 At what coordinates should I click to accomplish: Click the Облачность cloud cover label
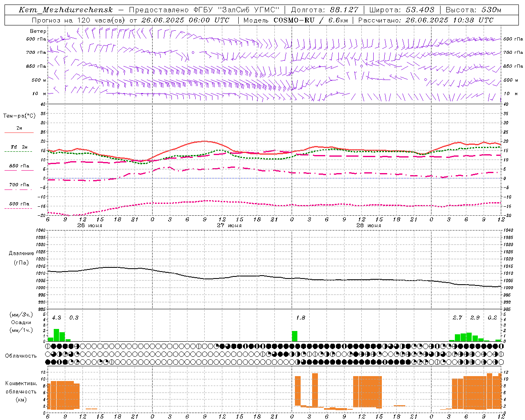point(21,356)
